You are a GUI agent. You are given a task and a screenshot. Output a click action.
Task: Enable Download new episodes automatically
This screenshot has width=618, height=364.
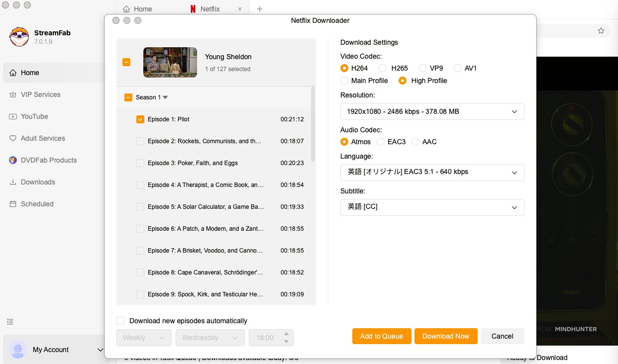click(120, 321)
